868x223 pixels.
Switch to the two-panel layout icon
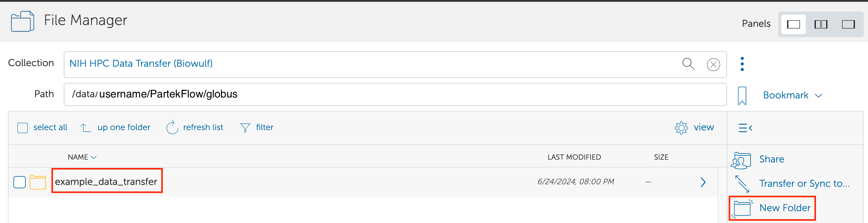[820, 24]
